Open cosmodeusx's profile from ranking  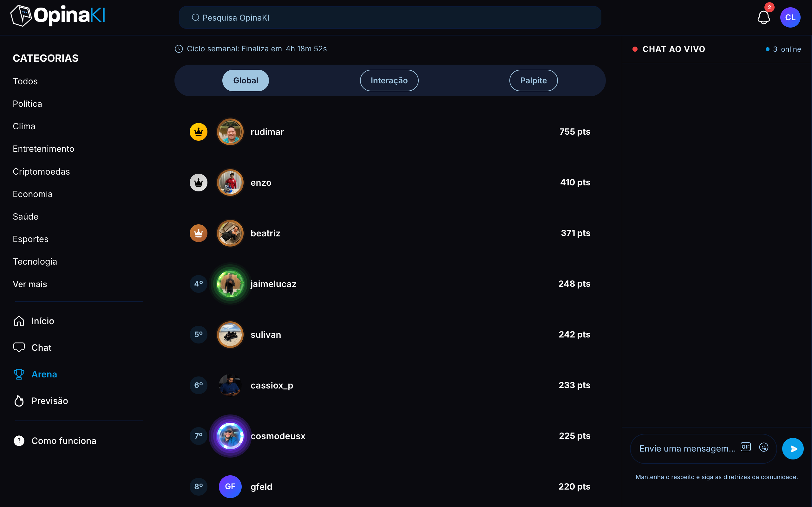278,436
